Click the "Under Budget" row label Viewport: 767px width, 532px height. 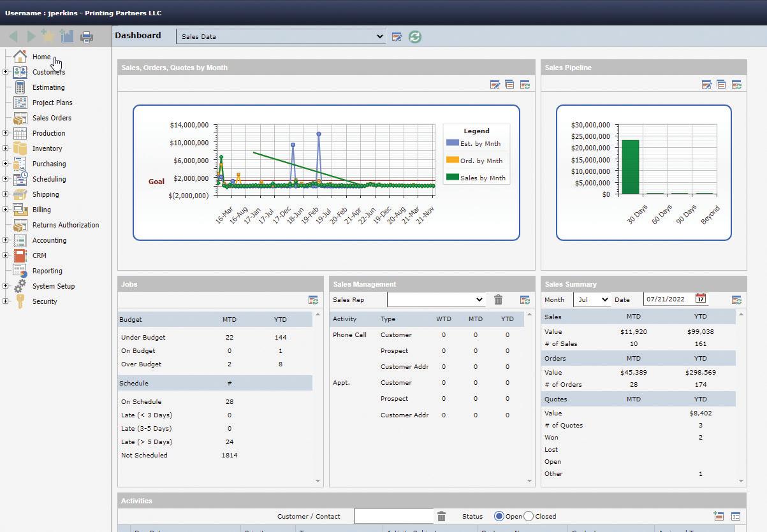coord(143,337)
